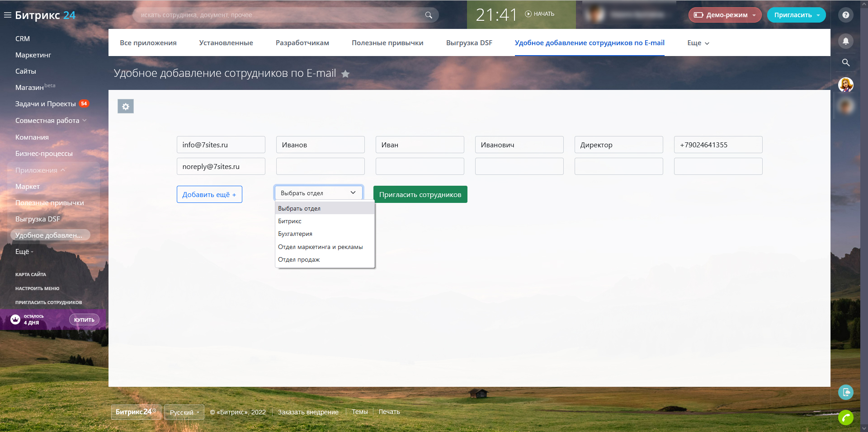Start the workday with НАЧАТЬ button
868x432 pixels.
[540, 14]
